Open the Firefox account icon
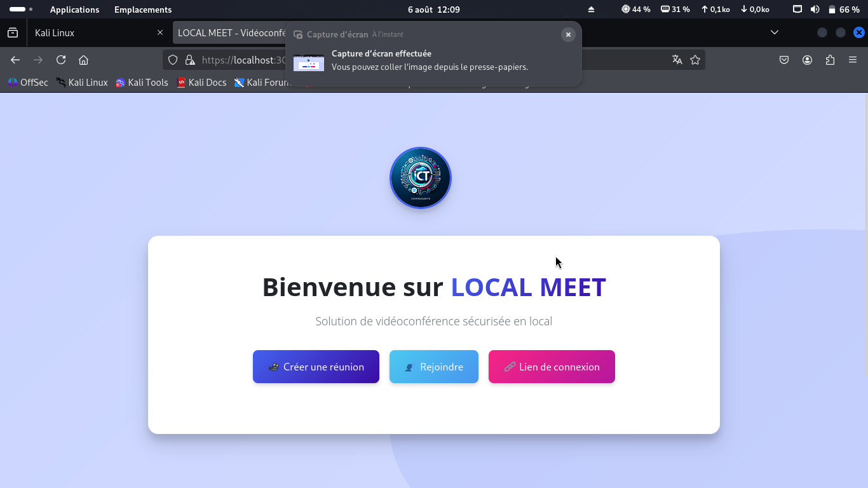The width and height of the screenshot is (868, 488). (807, 60)
